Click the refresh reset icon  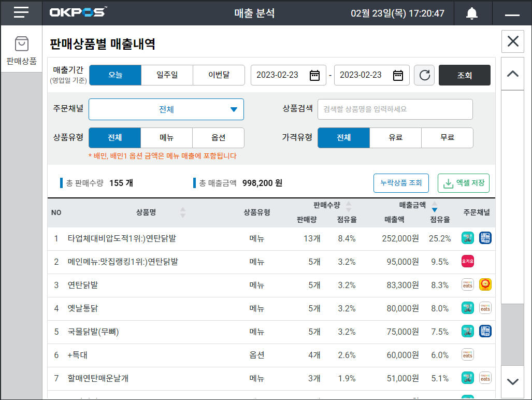pyautogui.click(x=424, y=75)
